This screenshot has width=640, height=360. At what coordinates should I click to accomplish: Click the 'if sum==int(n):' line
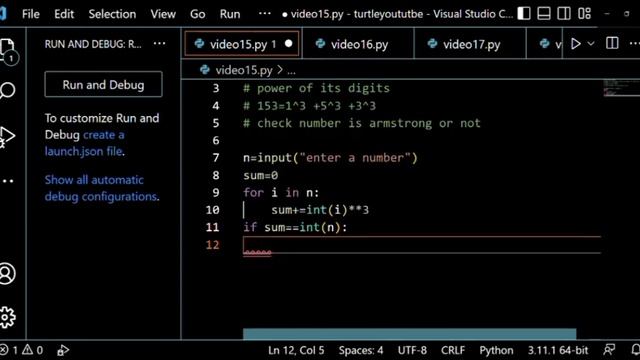pyautogui.click(x=295, y=227)
